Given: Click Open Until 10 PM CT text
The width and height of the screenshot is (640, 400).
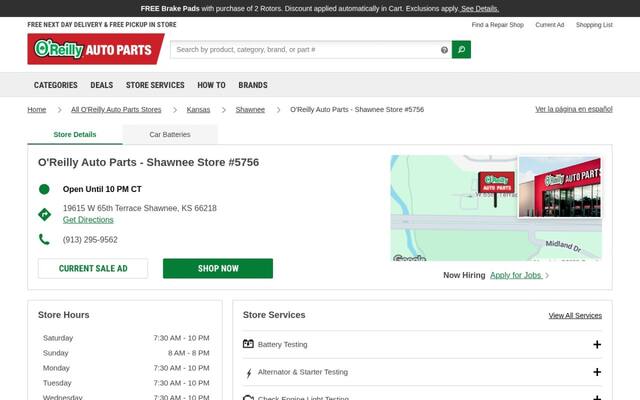Looking at the screenshot, I should [x=102, y=189].
